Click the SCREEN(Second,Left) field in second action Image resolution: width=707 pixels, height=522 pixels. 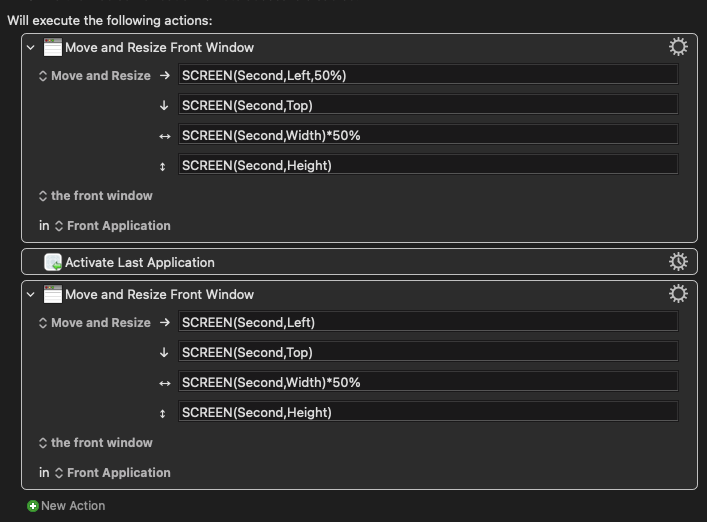[x=428, y=322]
